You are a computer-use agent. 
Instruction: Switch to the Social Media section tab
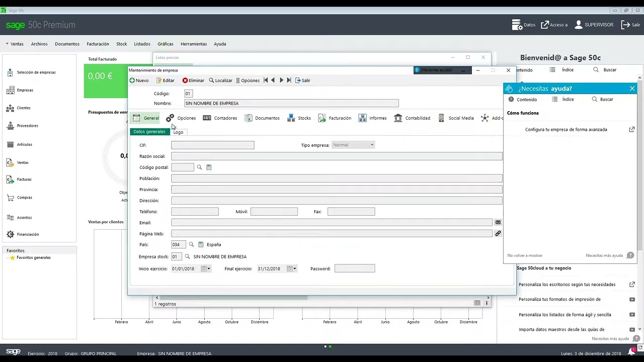point(456,118)
